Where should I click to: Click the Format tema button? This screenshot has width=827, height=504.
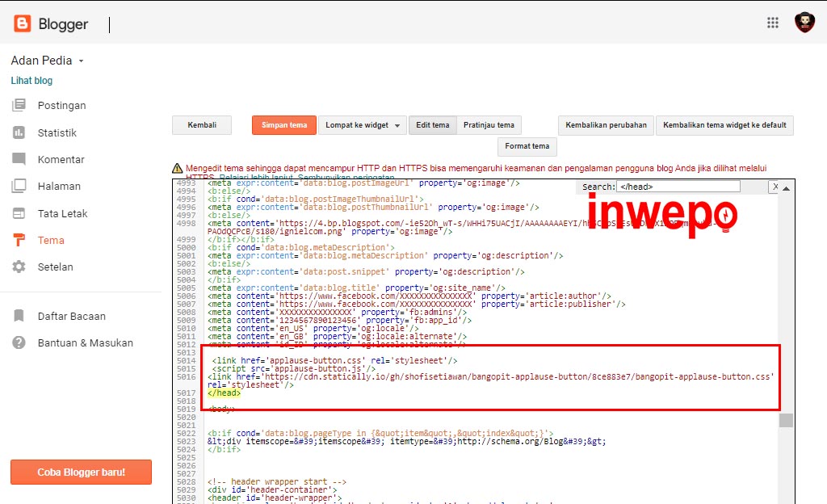tap(527, 146)
